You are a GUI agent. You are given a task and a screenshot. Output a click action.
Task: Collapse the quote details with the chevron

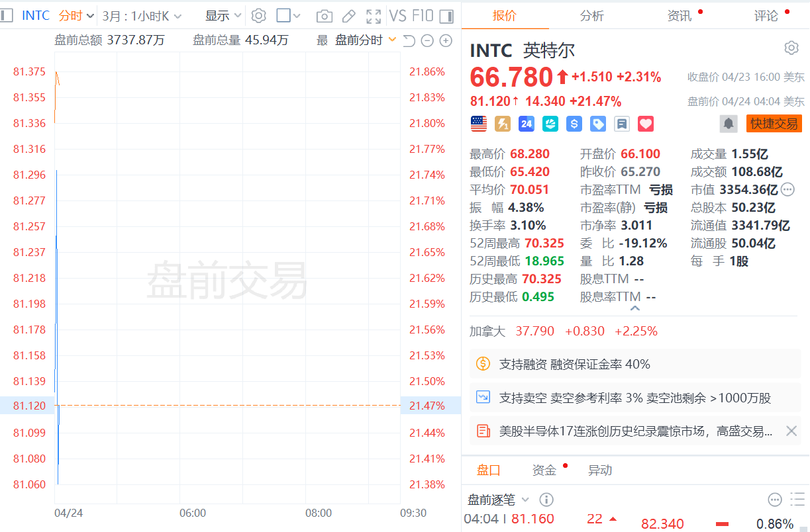(x=634, y=308)
